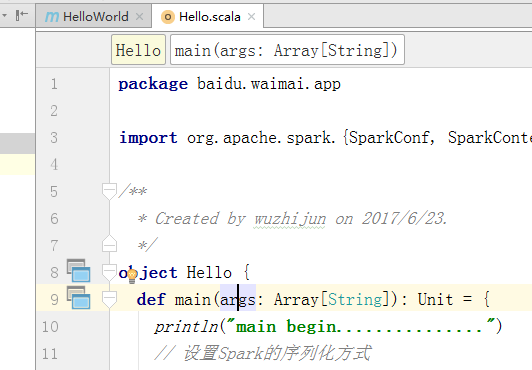Click the Maven icon on the HelloWorld tab
This screenshot has height=370, width=532.
(52, 17)
